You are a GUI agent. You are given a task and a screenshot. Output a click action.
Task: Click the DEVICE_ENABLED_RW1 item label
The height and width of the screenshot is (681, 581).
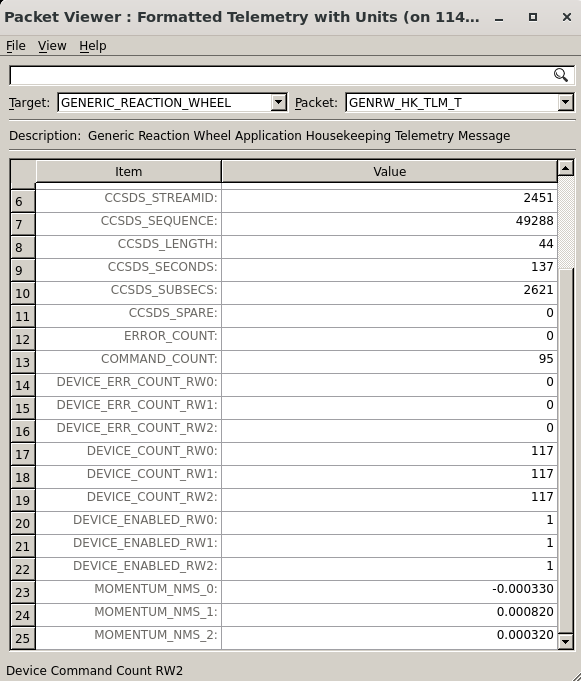[145, 543]
